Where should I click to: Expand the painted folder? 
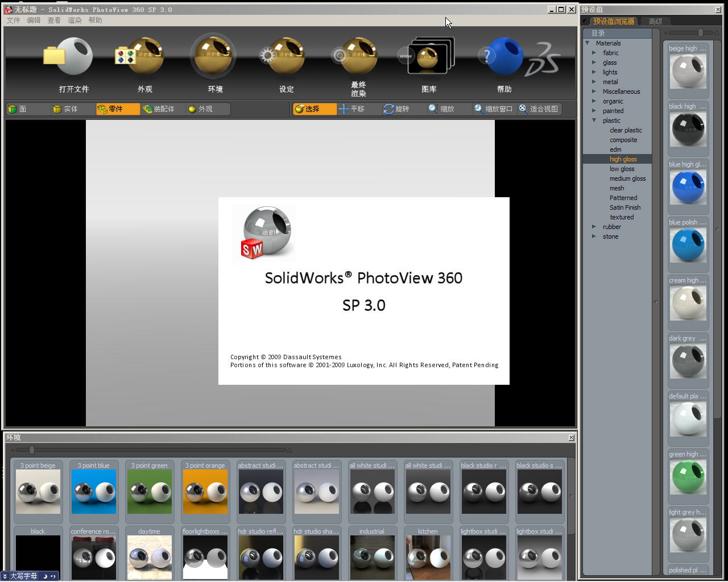point(594,111)
